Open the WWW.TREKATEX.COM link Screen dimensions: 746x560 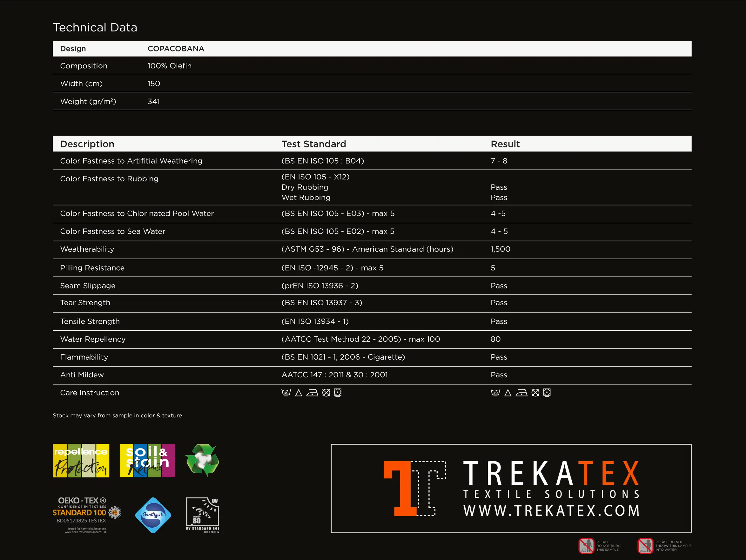point(551,510)
